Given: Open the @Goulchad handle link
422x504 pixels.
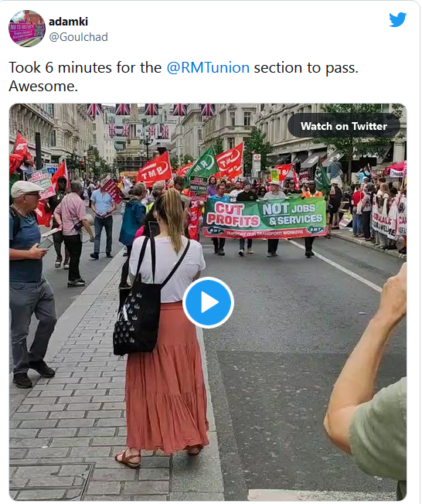Looking at the screenshot, I should [x=78, y=37].
